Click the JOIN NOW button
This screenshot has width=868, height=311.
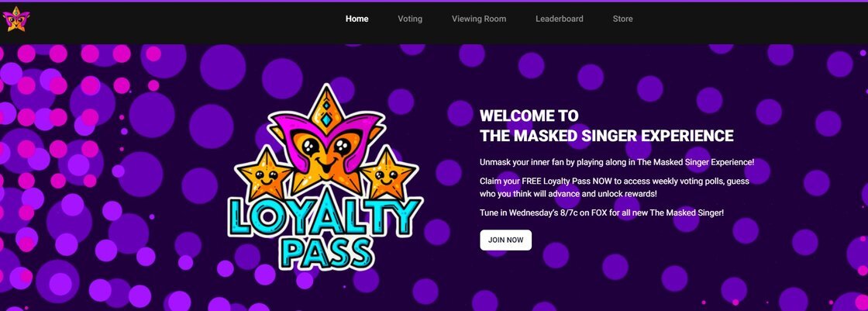tap(505, 240)
